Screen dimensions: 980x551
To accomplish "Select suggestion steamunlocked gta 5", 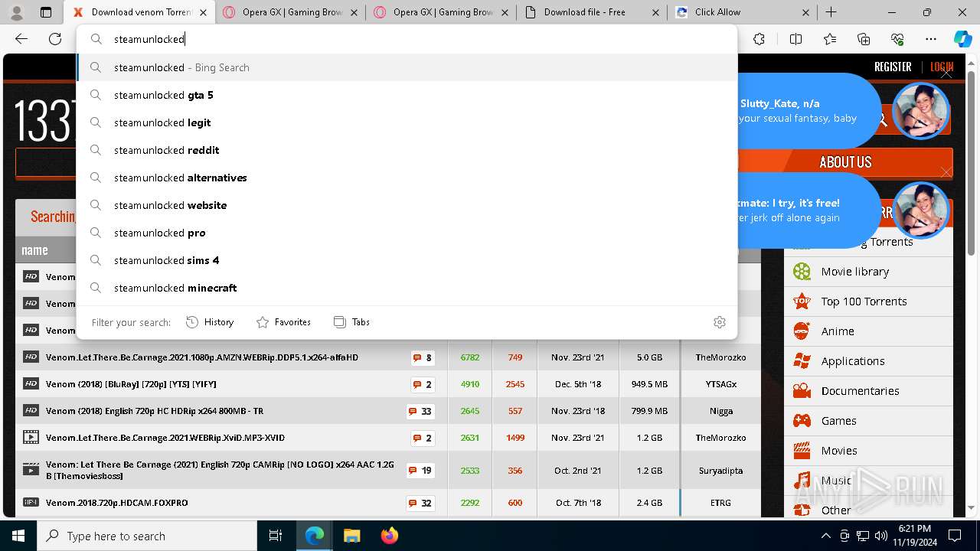I will [407, 95].
